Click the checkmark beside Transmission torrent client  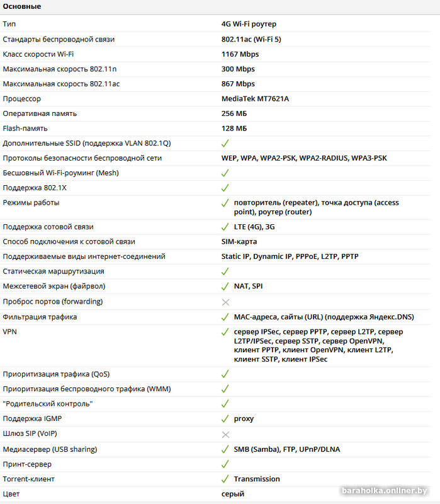click(225, 479)
